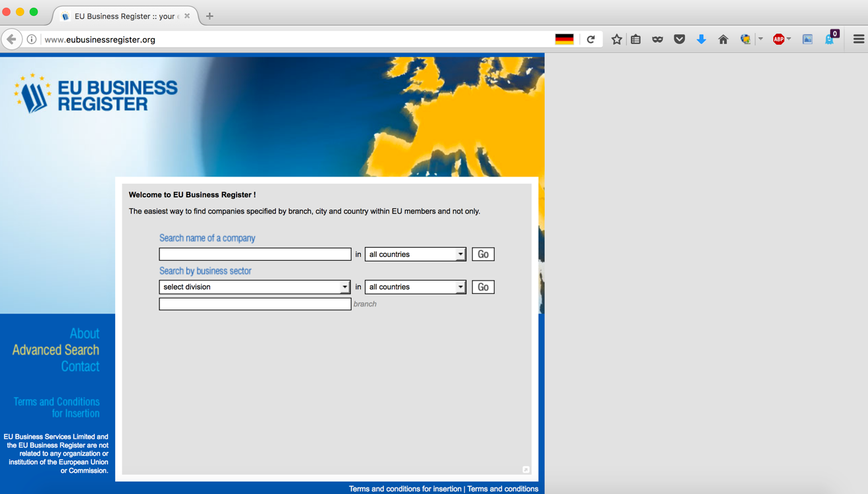Screen dimensions: 868x494
Task: Open a new tab with the plus button
Action: pyautogui.click(x=209, y=16)
